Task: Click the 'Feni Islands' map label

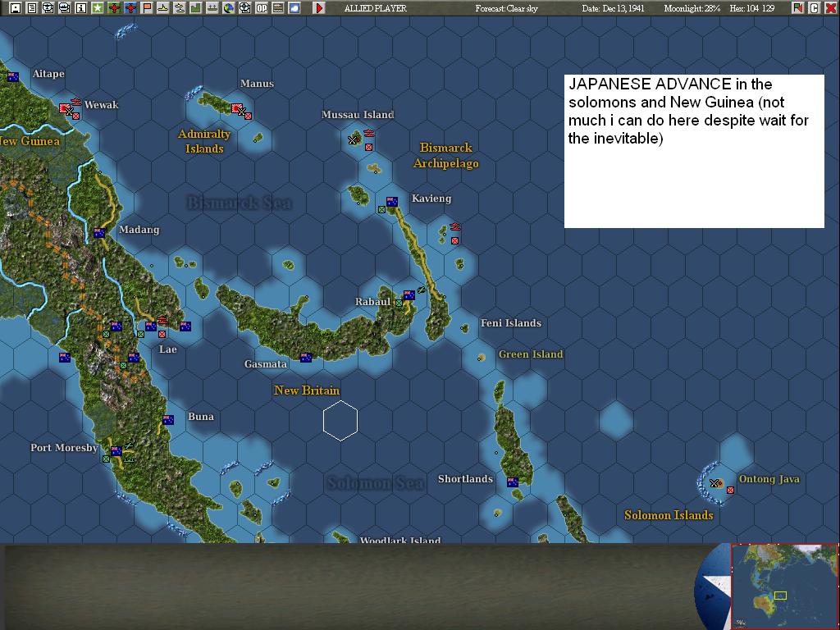Action: coord(510,323)
